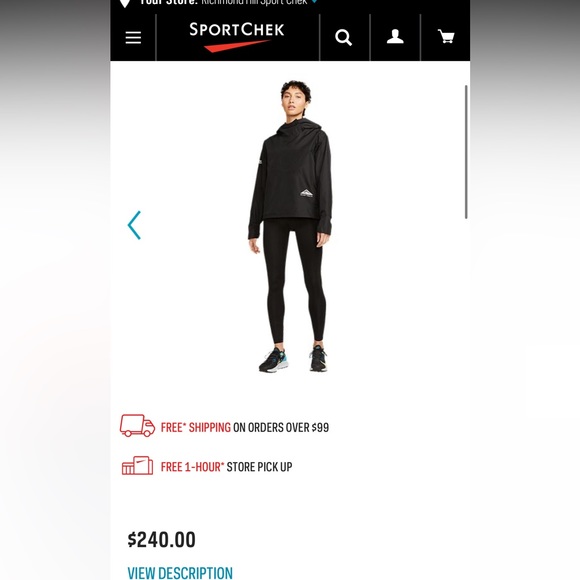The height and width of the screenshot is (580, 580).
Task: Open the hamburger menu
Action: click(133, 38)
